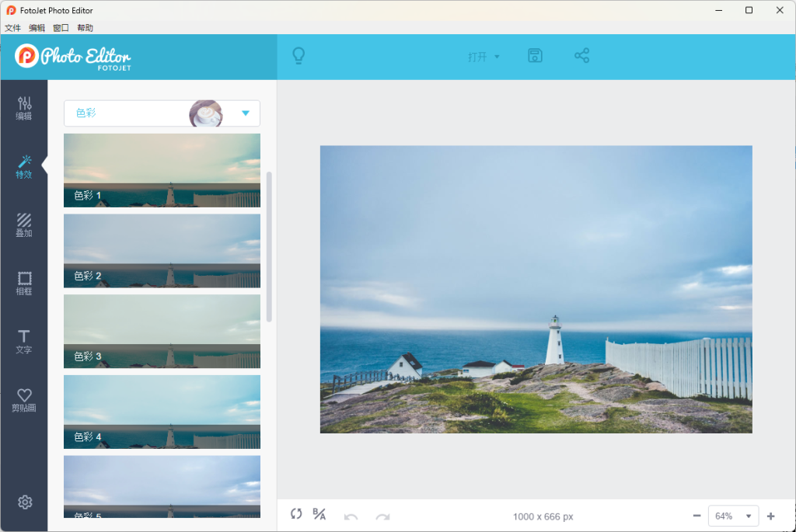Screen dimensions: 796x532
Task: Open the 文件 menu
Action: [12, 28]
